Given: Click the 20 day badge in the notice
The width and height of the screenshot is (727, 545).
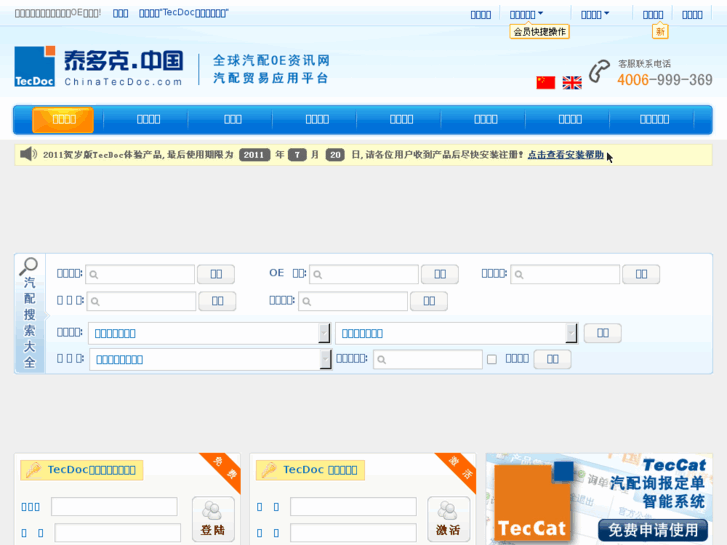Looking at the screenshot, I should pyautogui.click(x=335, y=155).
